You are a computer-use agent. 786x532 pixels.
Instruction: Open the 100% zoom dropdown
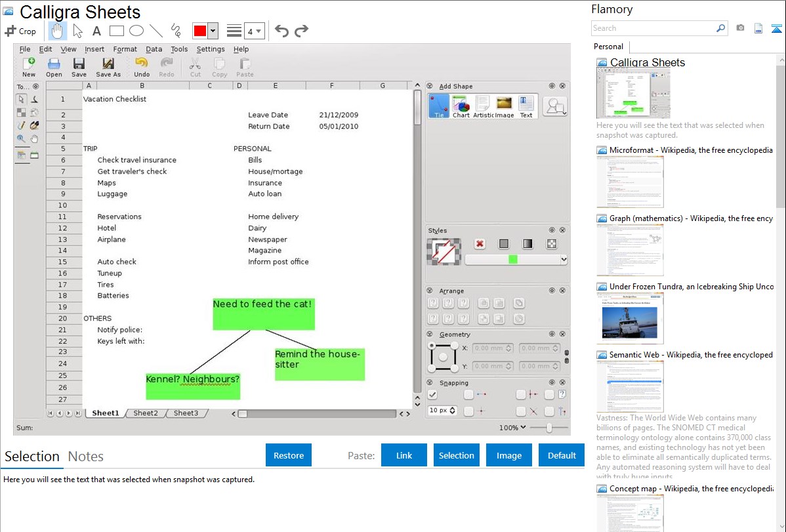(512, 428)
